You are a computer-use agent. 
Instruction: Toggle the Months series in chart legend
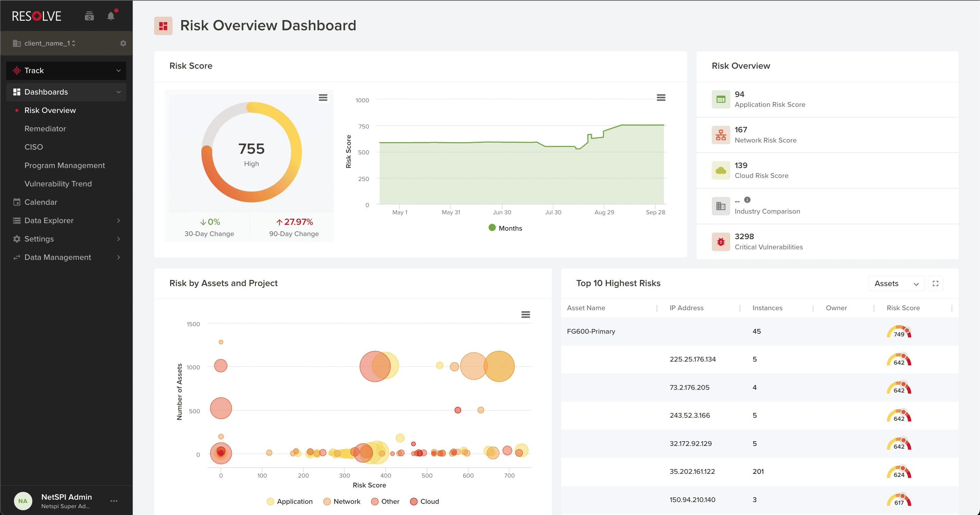tap(505, 228)
